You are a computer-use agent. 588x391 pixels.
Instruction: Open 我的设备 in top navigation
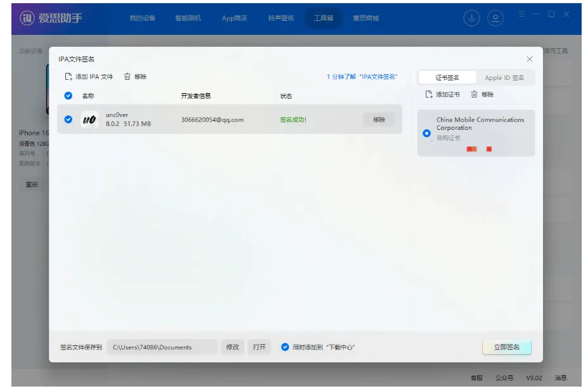click(x=142, y=18)
